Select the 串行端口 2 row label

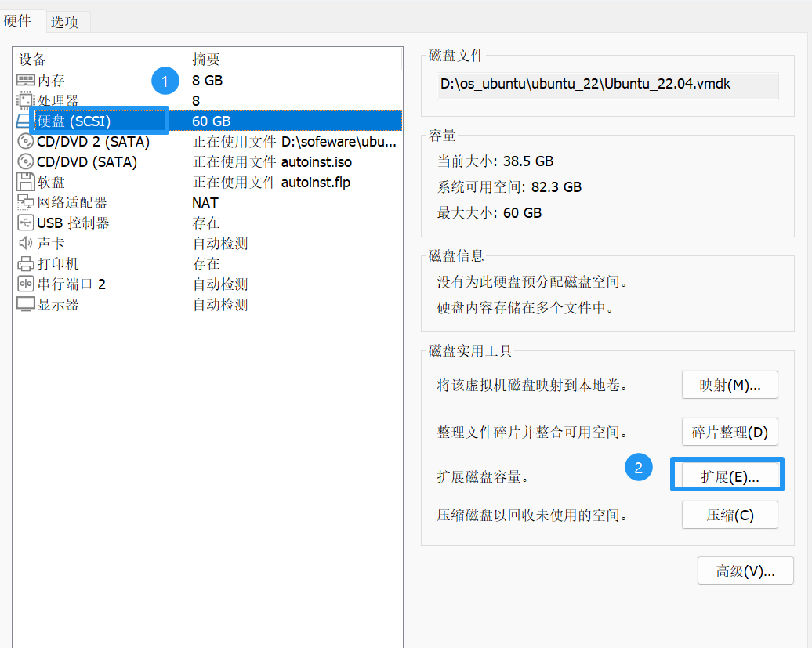pyautogui.click(x=71, y=284)
